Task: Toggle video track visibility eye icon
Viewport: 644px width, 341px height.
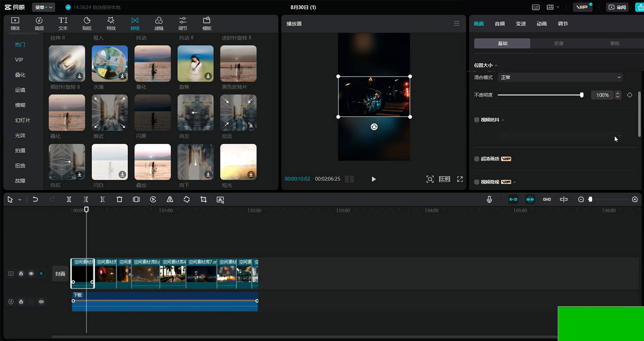Action: 31,274
